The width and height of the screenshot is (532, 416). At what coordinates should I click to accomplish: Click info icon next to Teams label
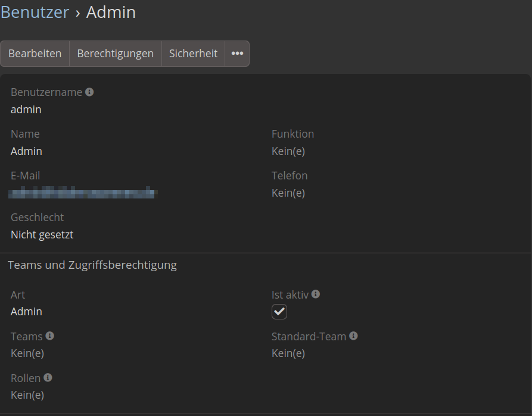(x=50, y=336)
